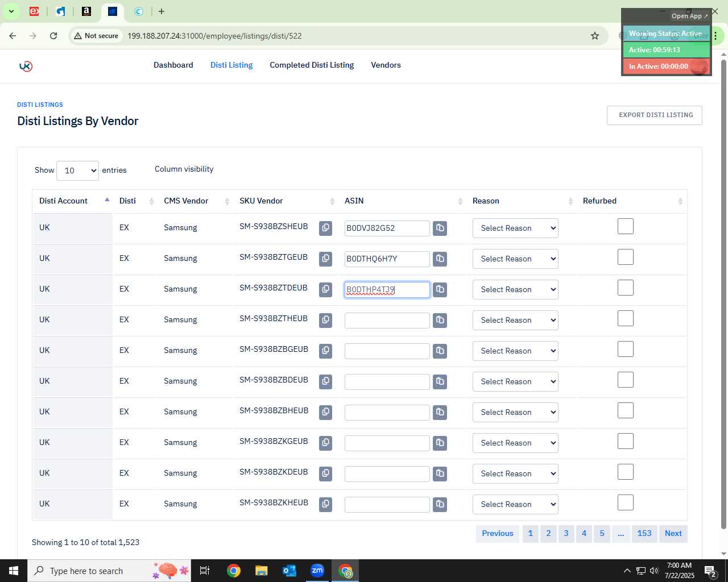
Task: Click the browser address bar URL
Action: (214, 36)
